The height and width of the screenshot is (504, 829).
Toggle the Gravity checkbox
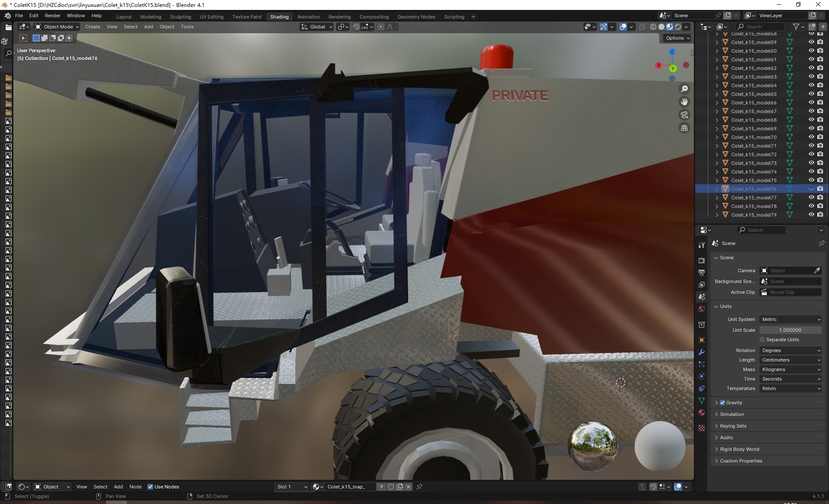[722, 403]
